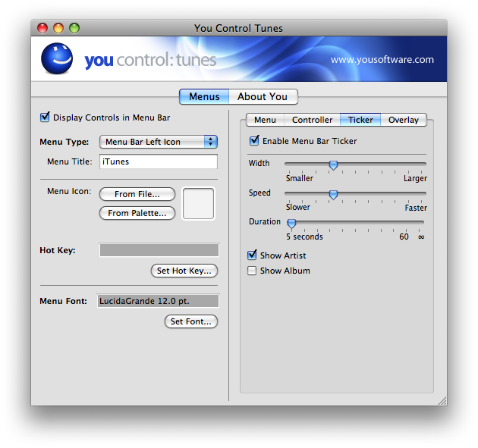Click the Set Hot Key button
Image resolution: width=478 pixels, height=448 pixels.
point(184,271)
